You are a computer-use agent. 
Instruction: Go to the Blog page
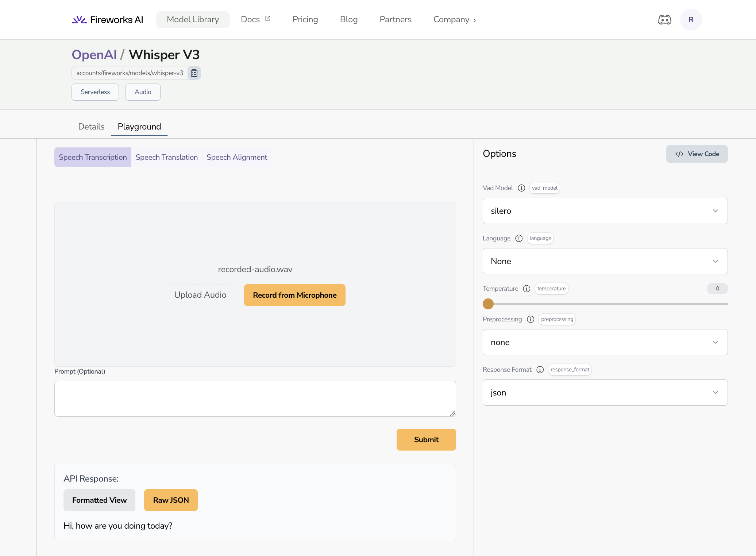348,20
